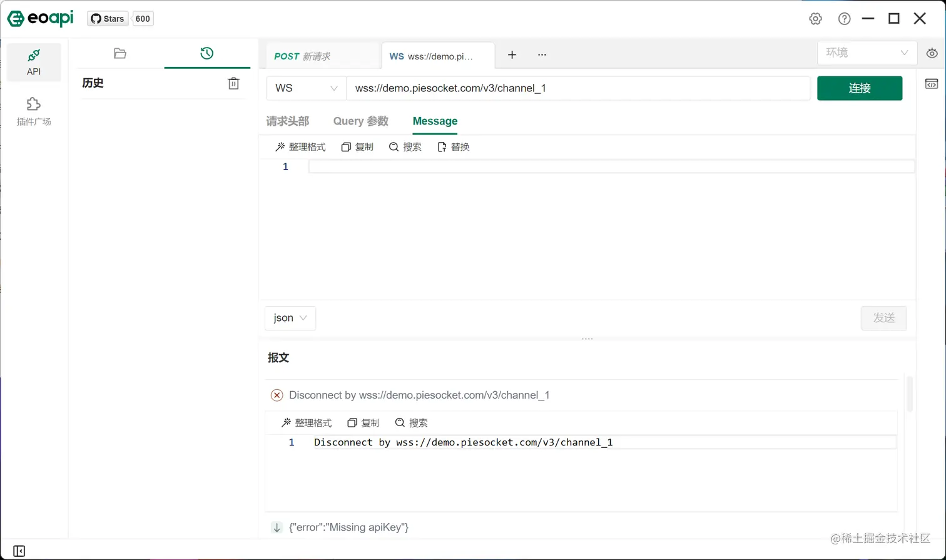
Task: Toggle environment preview eye icon
Action: coord(932,54)
